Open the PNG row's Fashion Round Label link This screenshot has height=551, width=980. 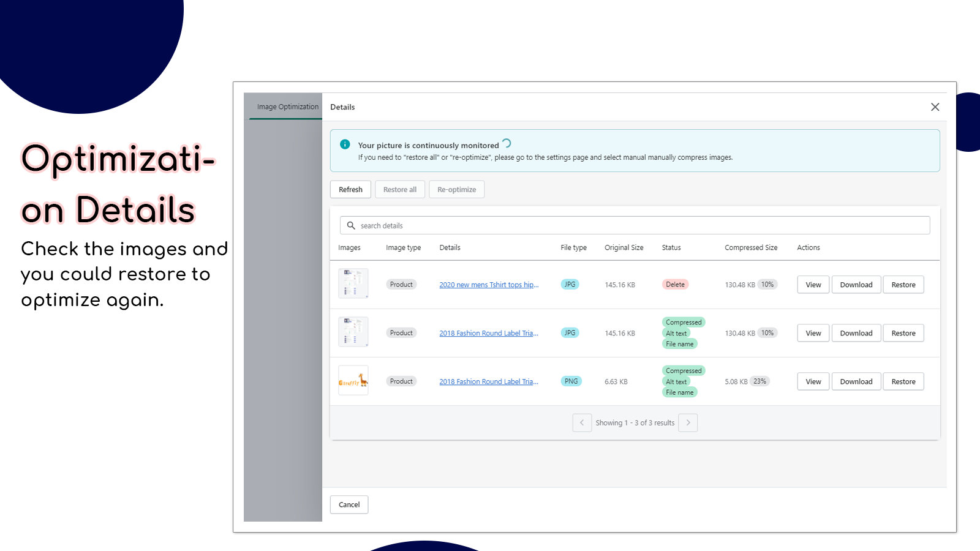(489, 381)
